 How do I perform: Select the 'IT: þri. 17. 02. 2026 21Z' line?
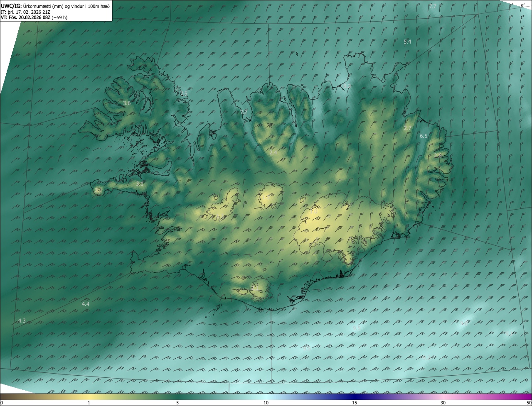[x=25, y=12]
